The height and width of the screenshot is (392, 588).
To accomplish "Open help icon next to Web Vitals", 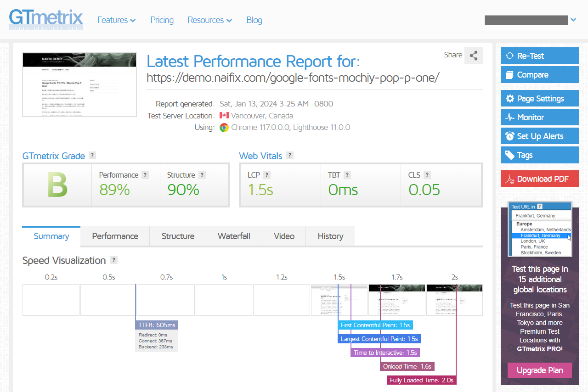I will click(290, 155).
